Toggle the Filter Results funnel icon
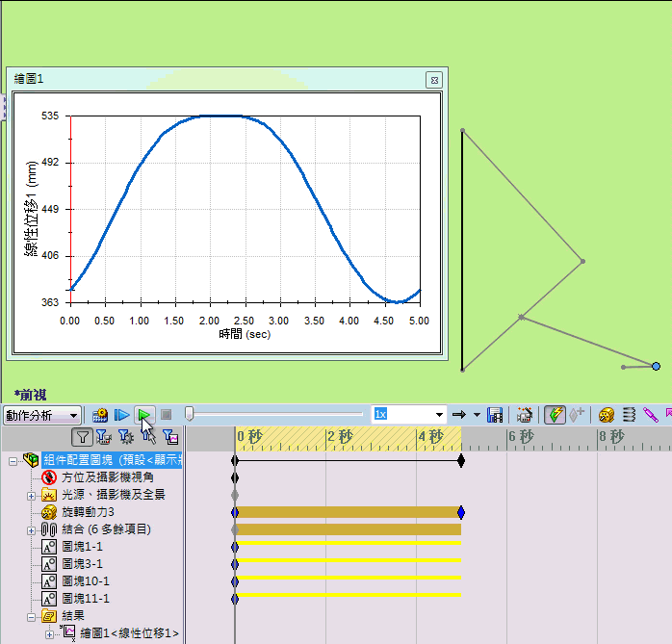Screen dimensions: 672x644 coord(170,437)
